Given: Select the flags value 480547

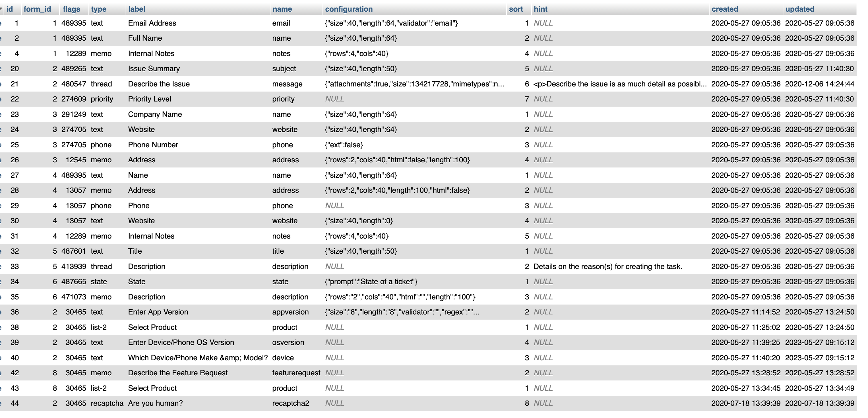Looking at the screenshot, I should pos(74,84).
